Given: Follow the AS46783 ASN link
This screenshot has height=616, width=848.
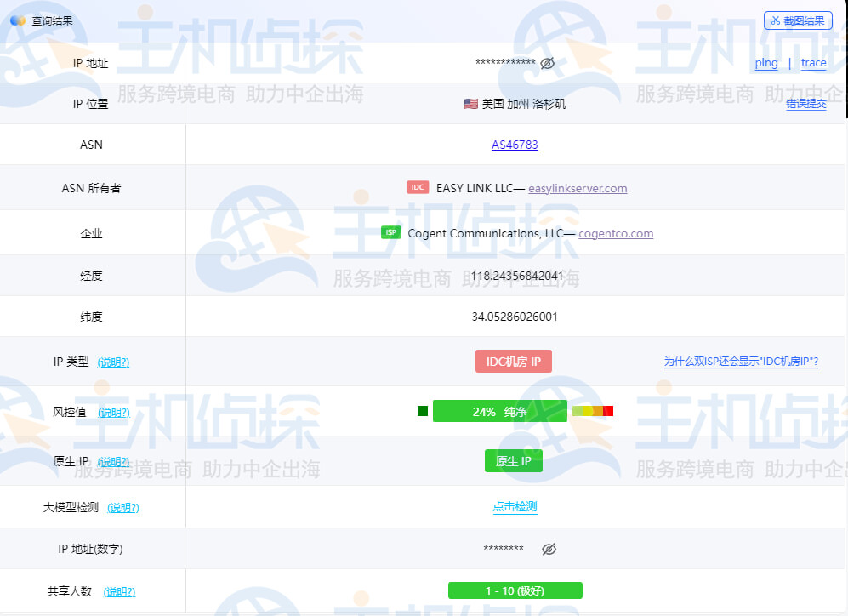Looking at the screenshot, I should [513, 145].
